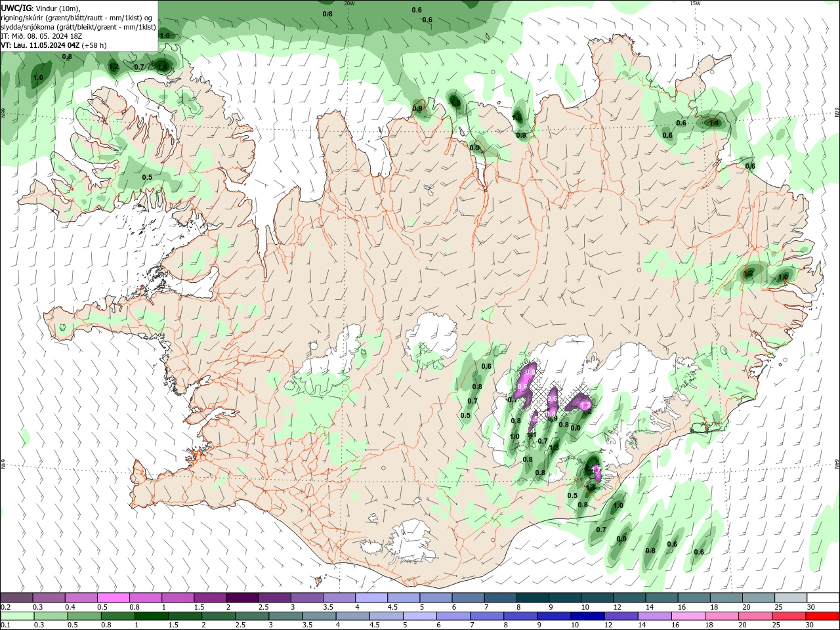This screenshot has height=630, width=840.
Task: Pick the lavender upper swatch between 4 and 4.5
Action: tap(371, 598)
